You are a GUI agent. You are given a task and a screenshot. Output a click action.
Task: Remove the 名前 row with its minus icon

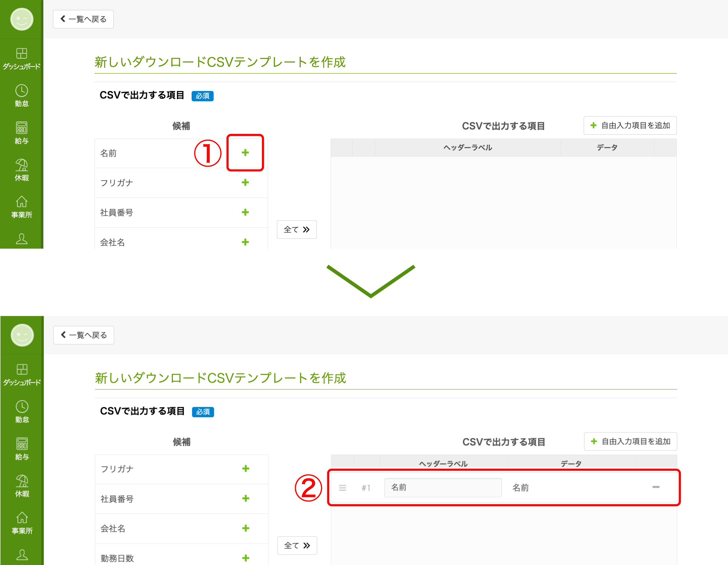pyautogui.click(x=656, y=487)
